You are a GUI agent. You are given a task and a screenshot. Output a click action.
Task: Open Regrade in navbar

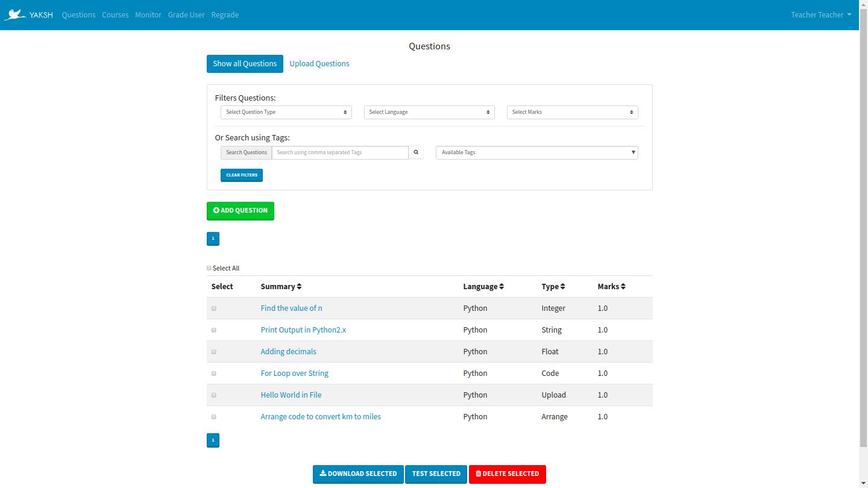225,14
